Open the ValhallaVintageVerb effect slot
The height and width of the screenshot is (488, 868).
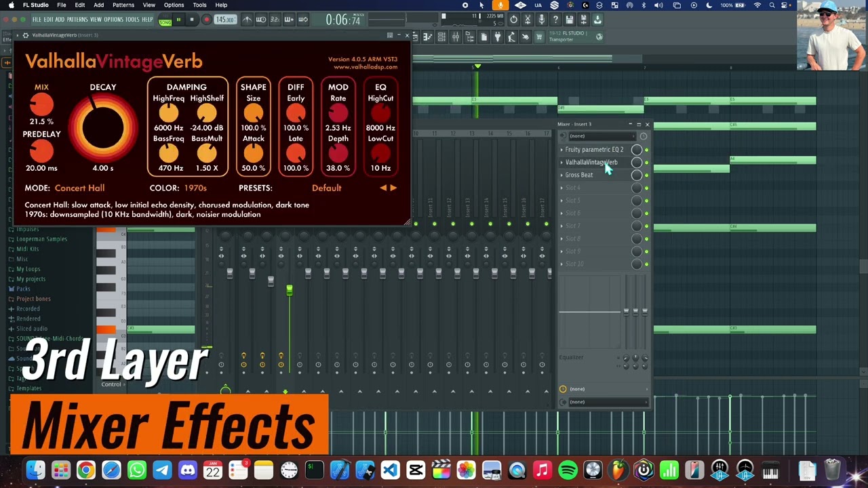[x=591, y=162]
